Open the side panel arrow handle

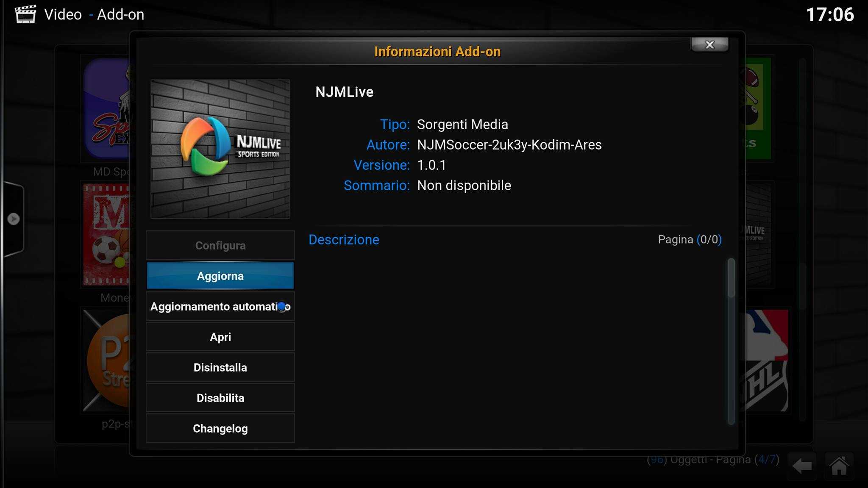click(14, 219)
